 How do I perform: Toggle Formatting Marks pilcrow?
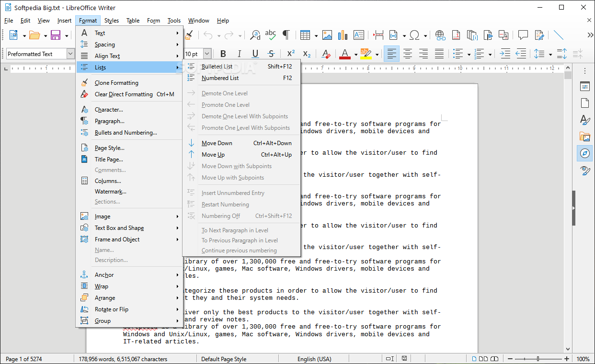[286, 35]
